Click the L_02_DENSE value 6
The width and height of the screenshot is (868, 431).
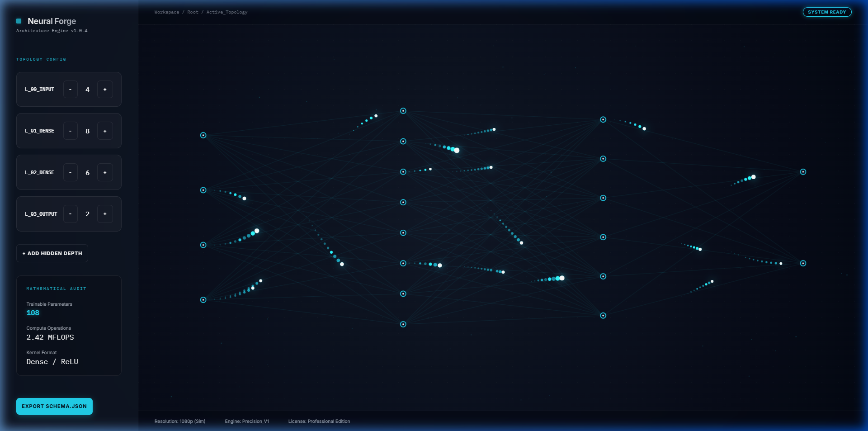(88, 173)
